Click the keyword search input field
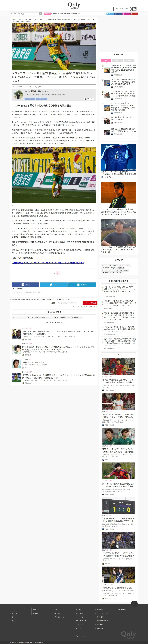The image size is (148, 644). pos(24,14)
